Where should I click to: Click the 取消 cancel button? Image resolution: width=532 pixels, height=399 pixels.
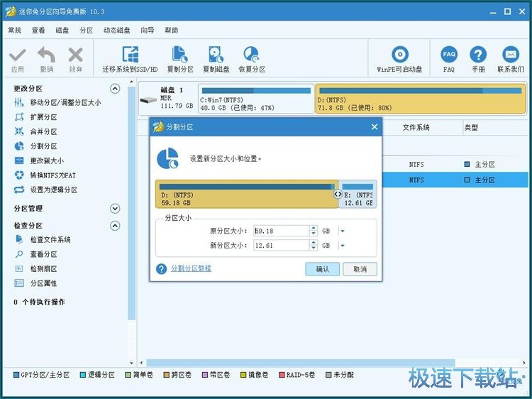pyautogui.click(x=360, y=269)
